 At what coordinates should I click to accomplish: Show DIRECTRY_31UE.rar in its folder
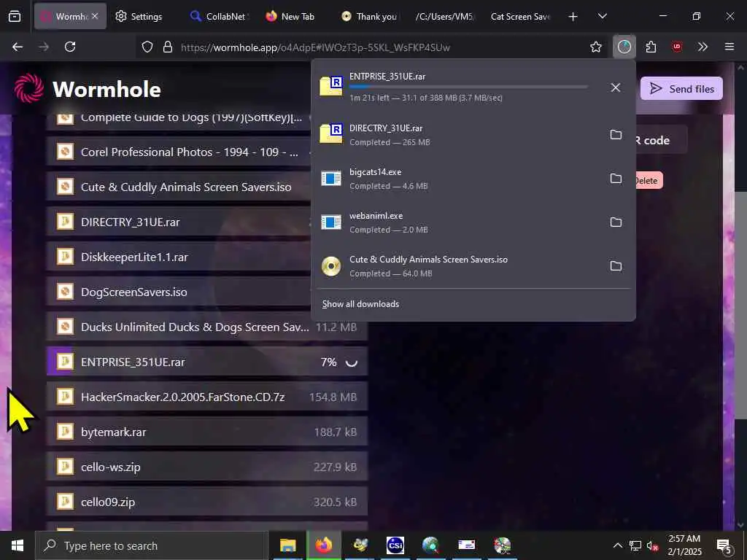[x=616, y=135]
